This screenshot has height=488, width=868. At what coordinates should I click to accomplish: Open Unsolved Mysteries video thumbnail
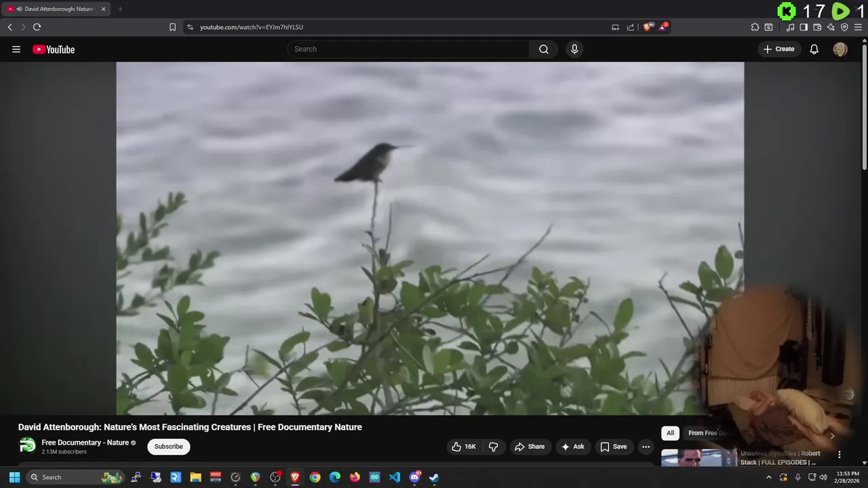[699, 458]
